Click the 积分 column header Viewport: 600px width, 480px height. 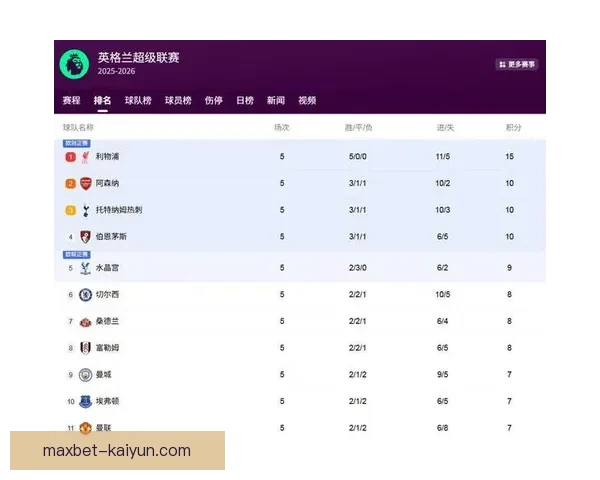[x=514, y=127]
